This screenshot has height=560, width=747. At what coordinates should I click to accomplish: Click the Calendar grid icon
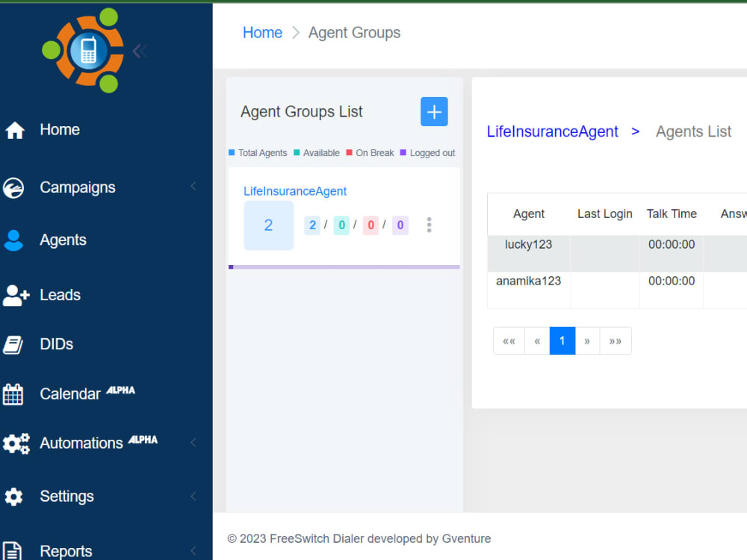(x=13, y=394)
